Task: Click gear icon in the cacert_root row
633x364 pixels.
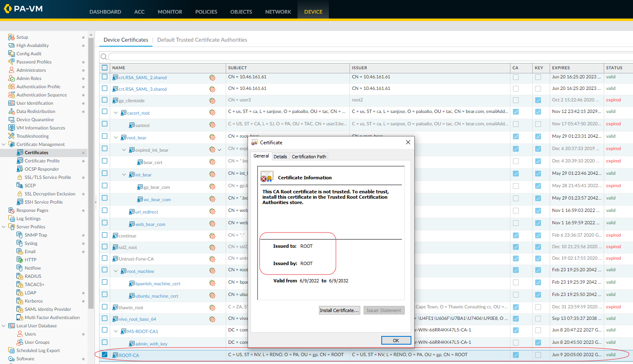Action: click(212, 113)
